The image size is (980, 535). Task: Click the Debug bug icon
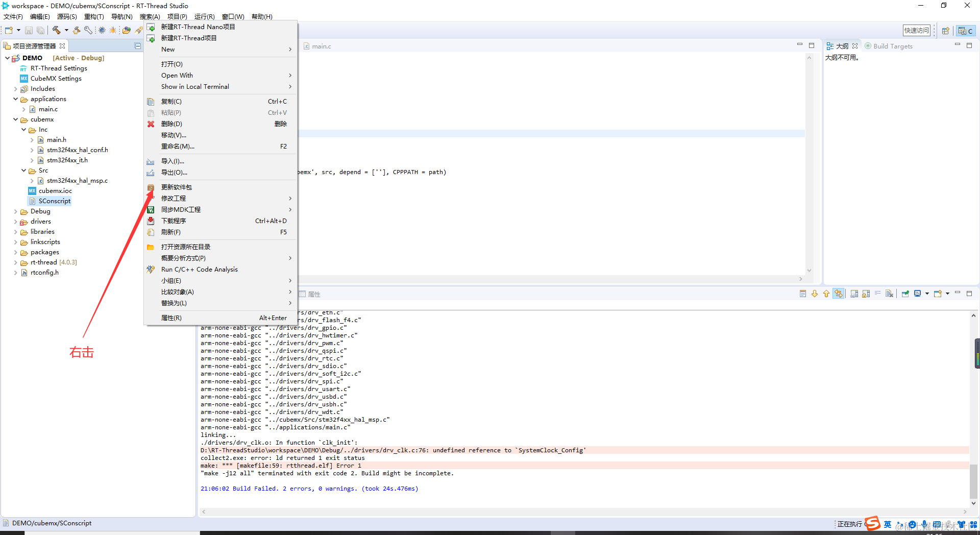click(113, 31)
